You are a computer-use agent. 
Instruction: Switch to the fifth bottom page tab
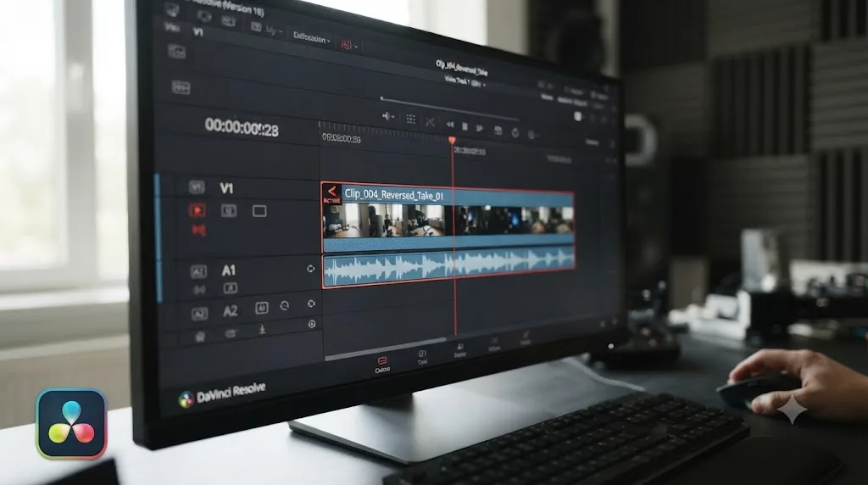526,338
